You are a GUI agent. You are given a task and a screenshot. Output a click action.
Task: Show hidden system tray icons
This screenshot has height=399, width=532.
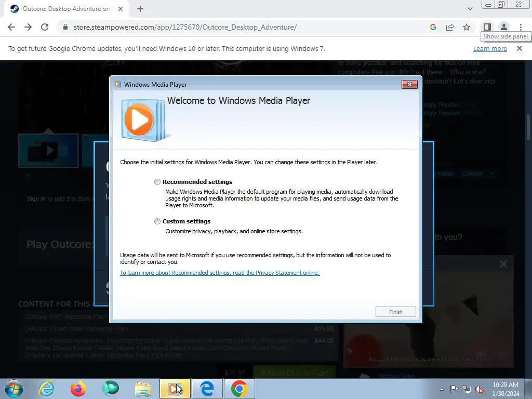[x=442, y=389]
